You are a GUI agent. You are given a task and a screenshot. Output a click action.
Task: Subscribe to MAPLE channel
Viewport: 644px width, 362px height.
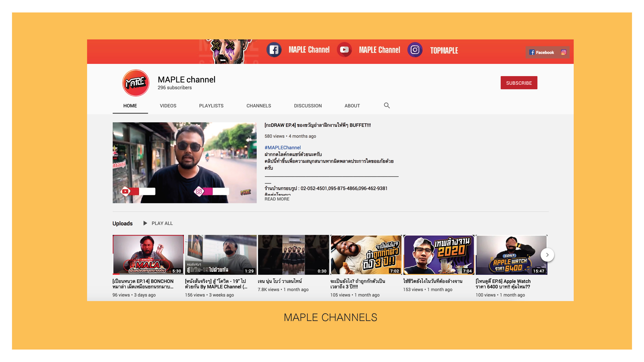tap(519, 83)
